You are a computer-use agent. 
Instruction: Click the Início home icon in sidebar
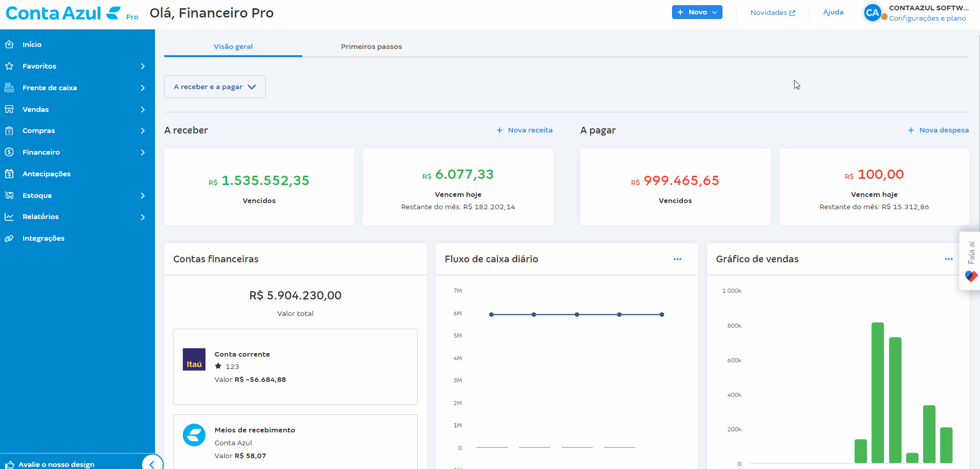click(9, 44)
